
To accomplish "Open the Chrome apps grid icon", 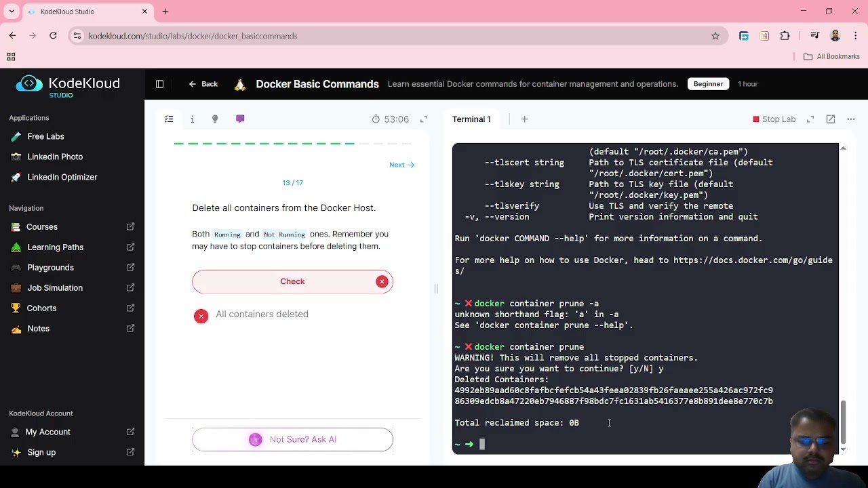I will 11,57.
